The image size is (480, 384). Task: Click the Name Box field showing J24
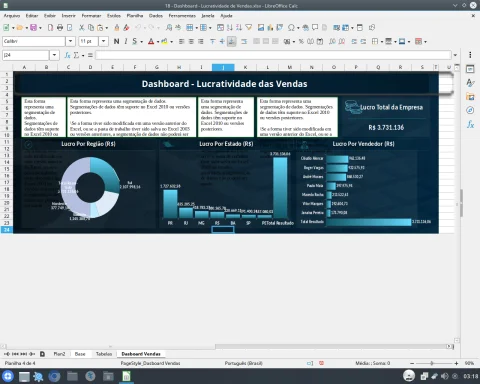point(26,55)
